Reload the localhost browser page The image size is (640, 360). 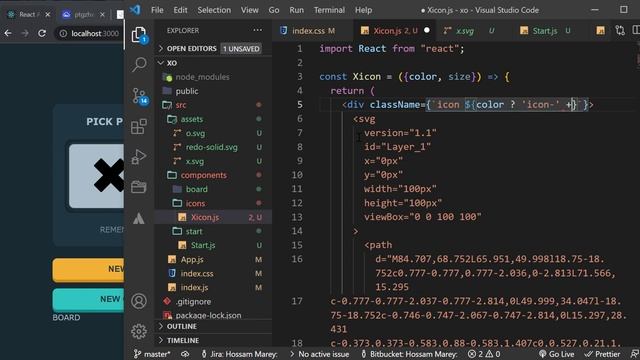42,33
